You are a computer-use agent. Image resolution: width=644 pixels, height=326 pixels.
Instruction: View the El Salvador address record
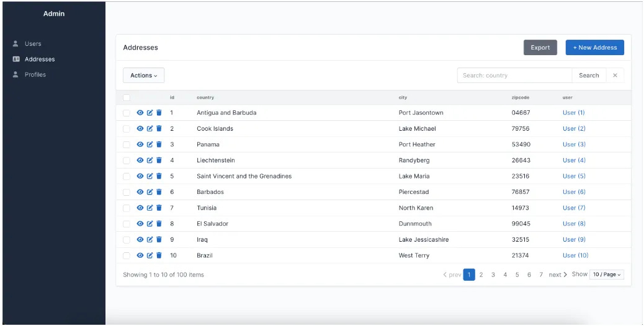[140, 224]
